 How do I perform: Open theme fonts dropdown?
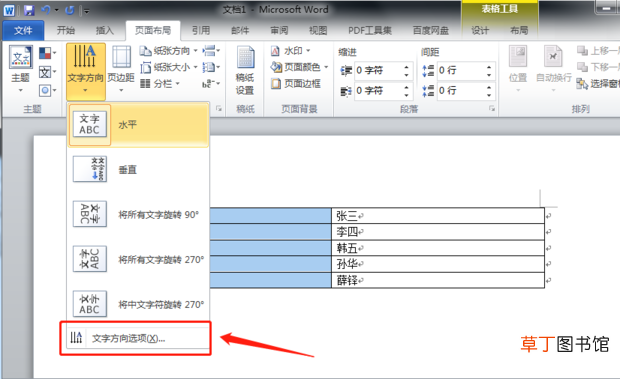(x=47, y=72)
